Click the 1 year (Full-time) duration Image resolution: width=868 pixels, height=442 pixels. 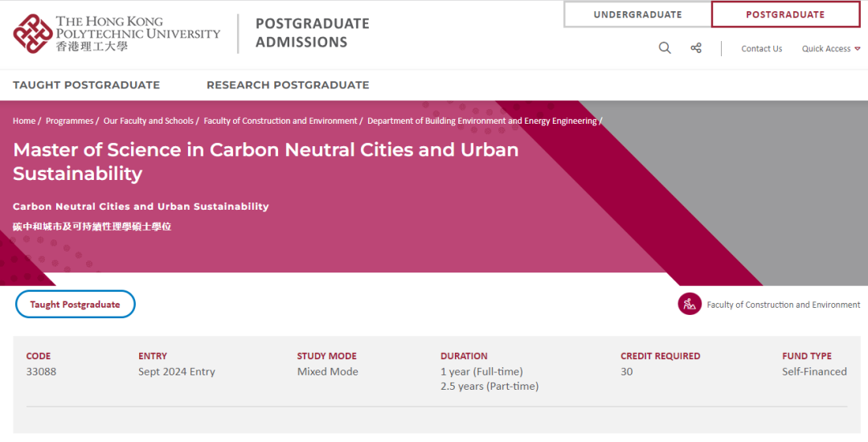(481, 372)
